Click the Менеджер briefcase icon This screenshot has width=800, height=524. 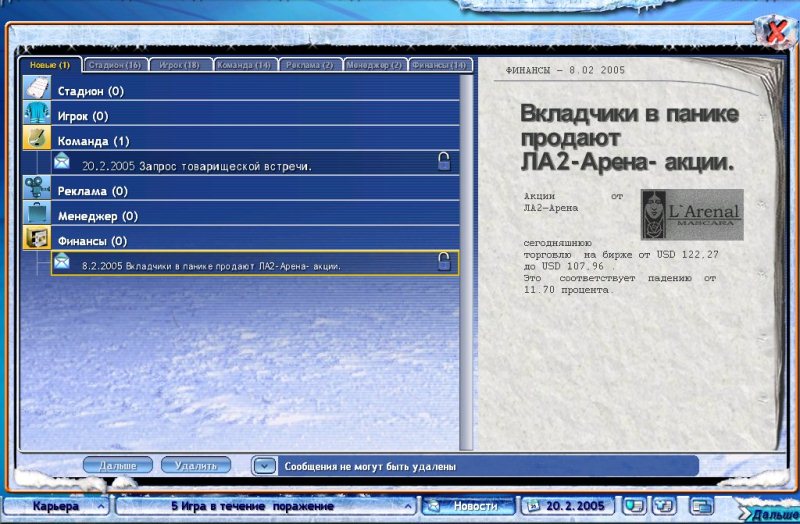click(37, 215)
